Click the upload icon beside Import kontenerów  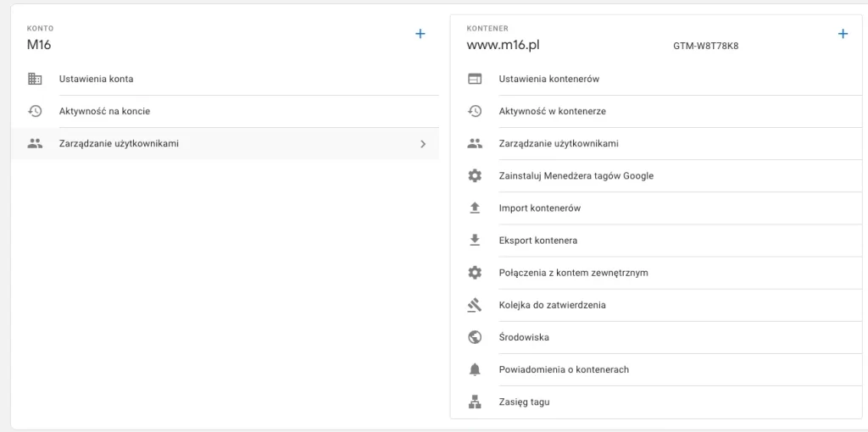pos(475,208)
